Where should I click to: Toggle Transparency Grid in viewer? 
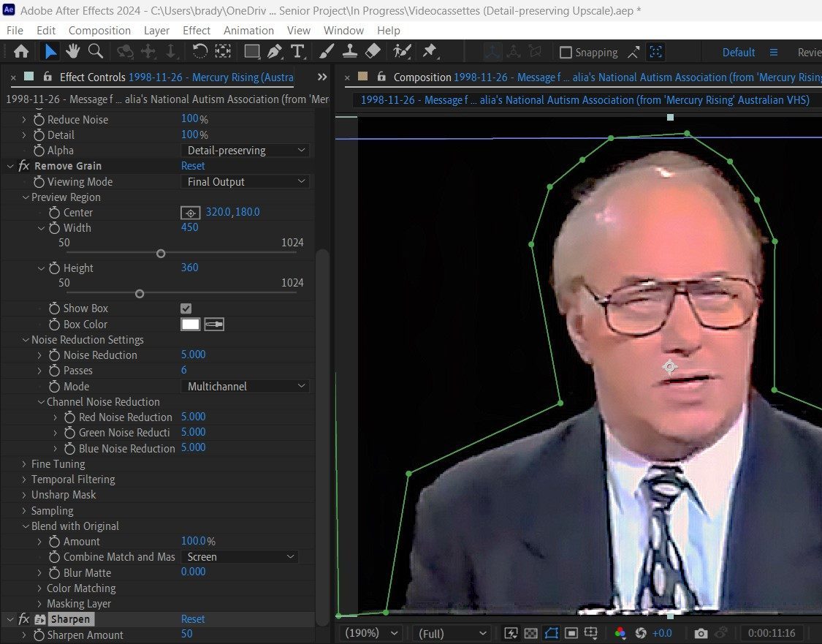[x=530, y=633]
